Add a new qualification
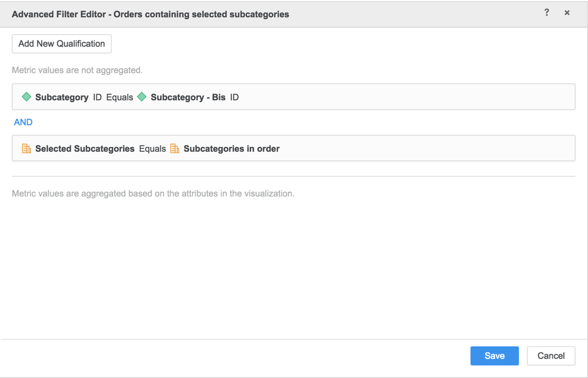The height and width of the screenshot is (378, 588). [62, 43]
